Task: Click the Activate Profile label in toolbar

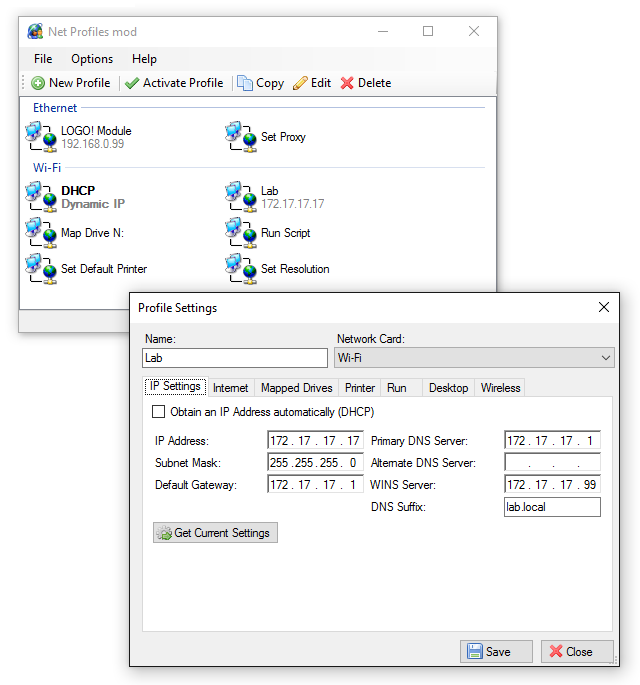Action: pyautogui.click(x=183, y=83)
